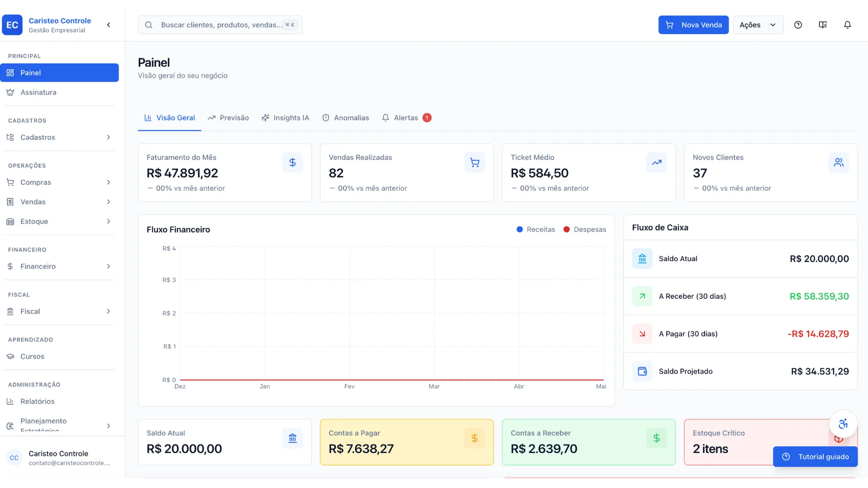Click the Estoque Crítico card

(x=770, y=442)
